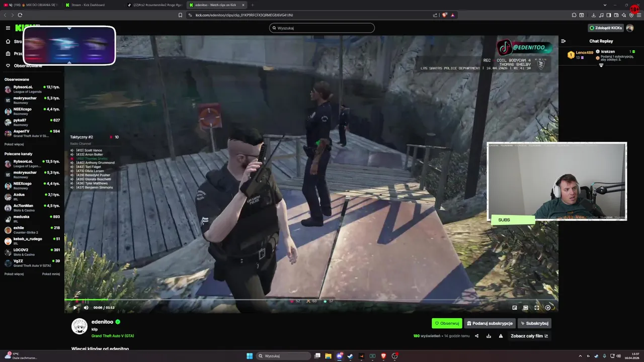Open LOCOV2 channel in sidebar

tap(32, 252)
